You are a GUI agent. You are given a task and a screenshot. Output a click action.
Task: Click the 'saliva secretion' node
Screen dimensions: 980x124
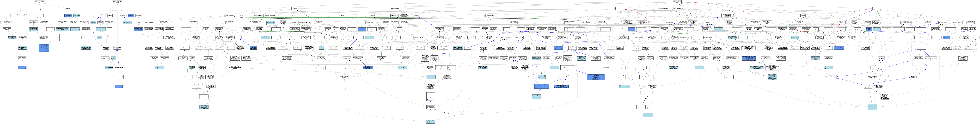pos(399,48)
